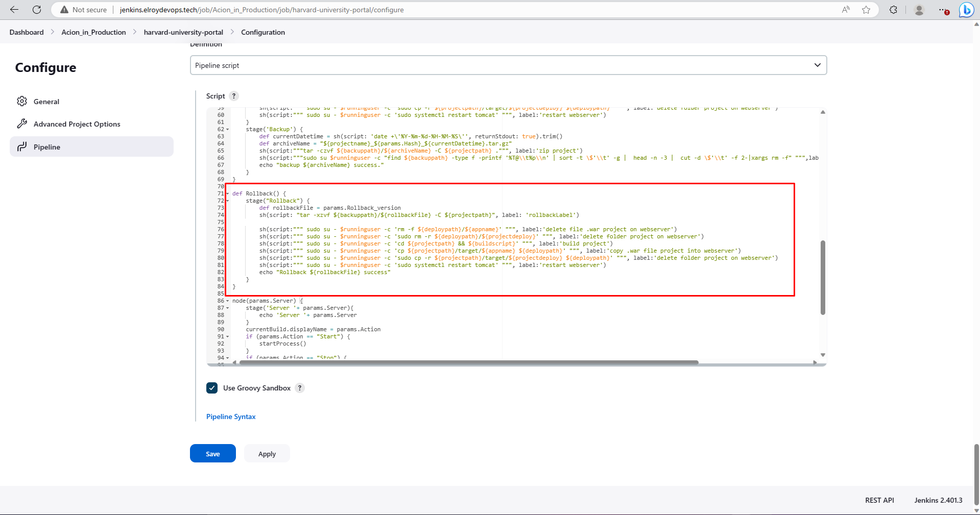Collapse the Rollback function fold at line 71
This screenshot has width=980, height=515.
point(228,194)
